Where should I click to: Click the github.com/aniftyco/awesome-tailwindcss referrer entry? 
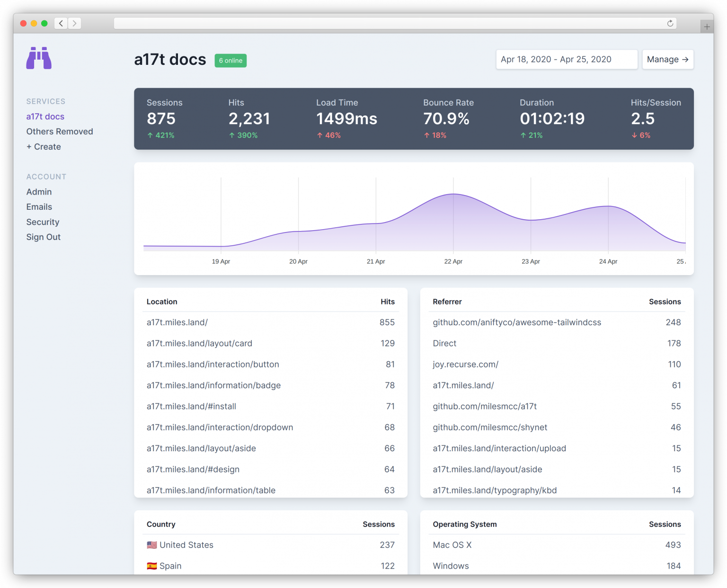[x=517, y=322]
